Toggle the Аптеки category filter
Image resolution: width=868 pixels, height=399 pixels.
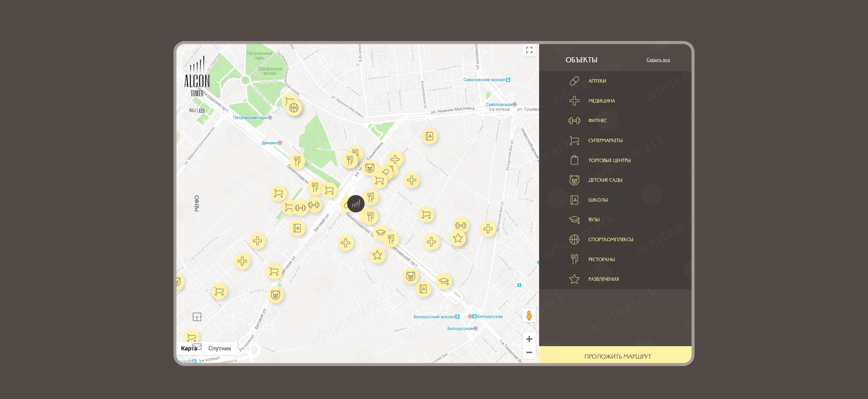coord(596,81)
